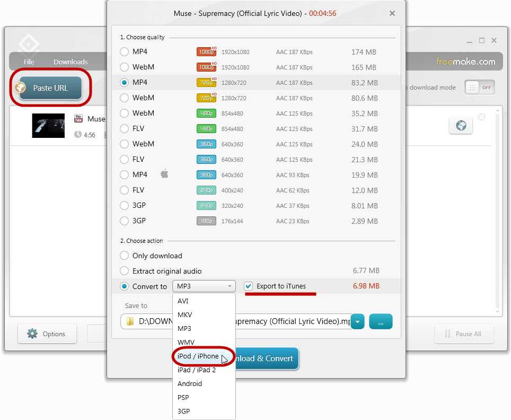Open the Downloads menu

[x=71, y=62]
